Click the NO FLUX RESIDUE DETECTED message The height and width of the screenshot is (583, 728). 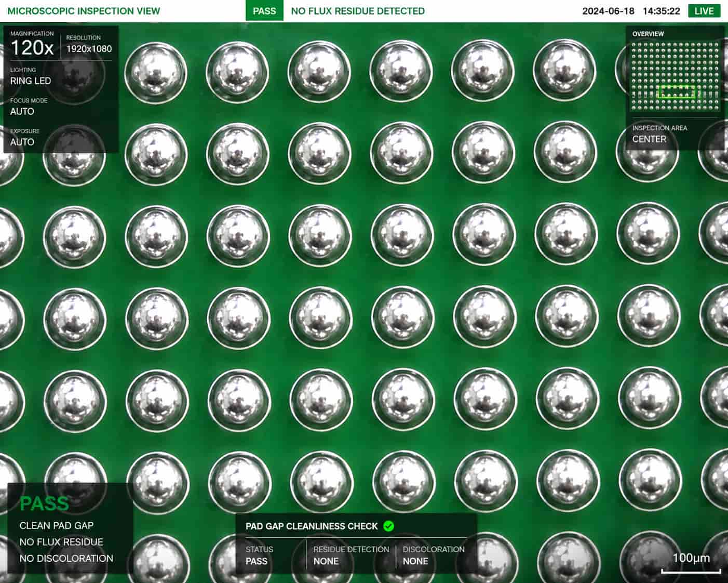tap(358, 11)
